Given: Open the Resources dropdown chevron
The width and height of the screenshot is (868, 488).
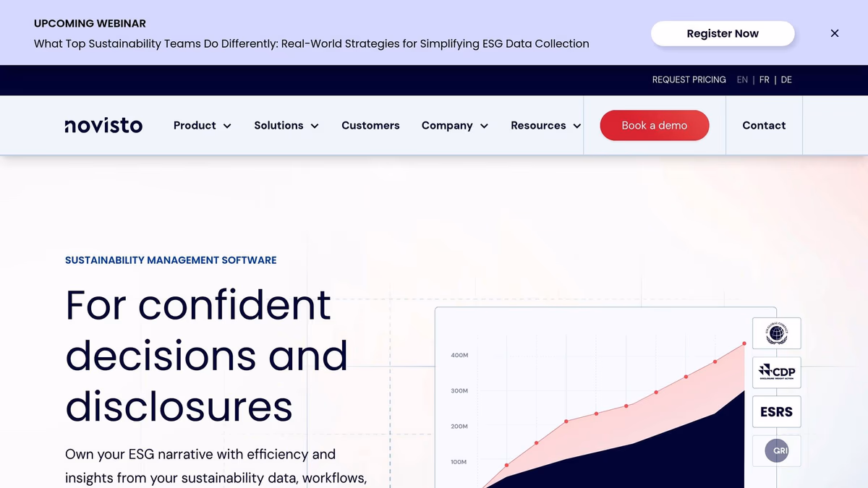Looking at the screenshot, I should [576, 126].
